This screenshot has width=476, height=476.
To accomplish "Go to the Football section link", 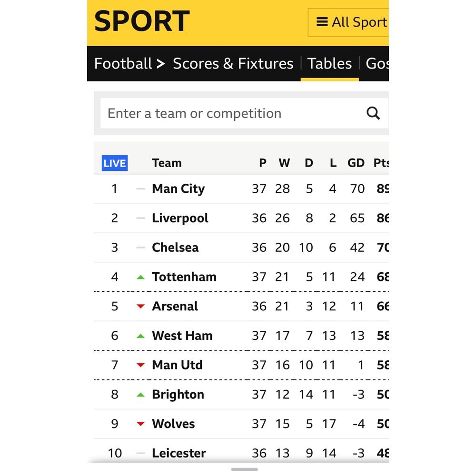I will pos(123,63).
